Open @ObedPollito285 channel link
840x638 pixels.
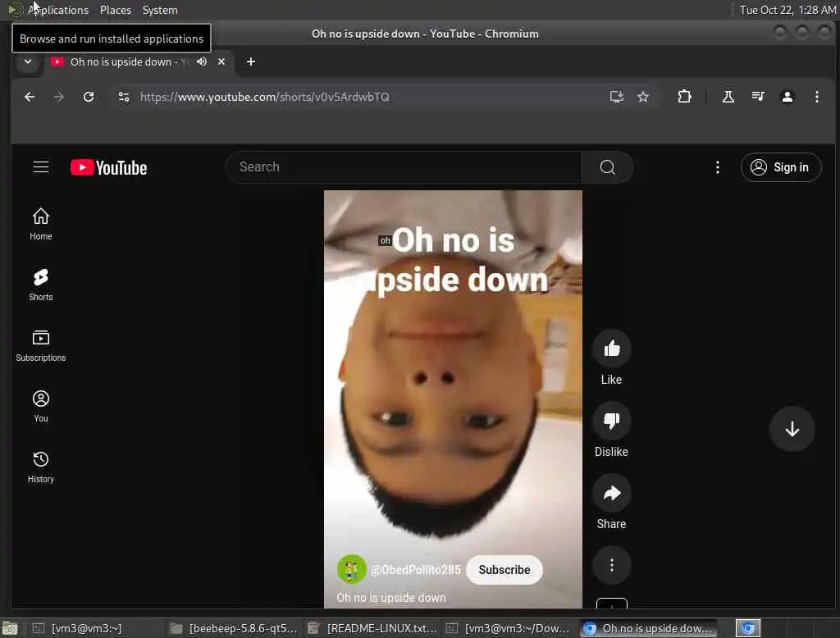416,569
